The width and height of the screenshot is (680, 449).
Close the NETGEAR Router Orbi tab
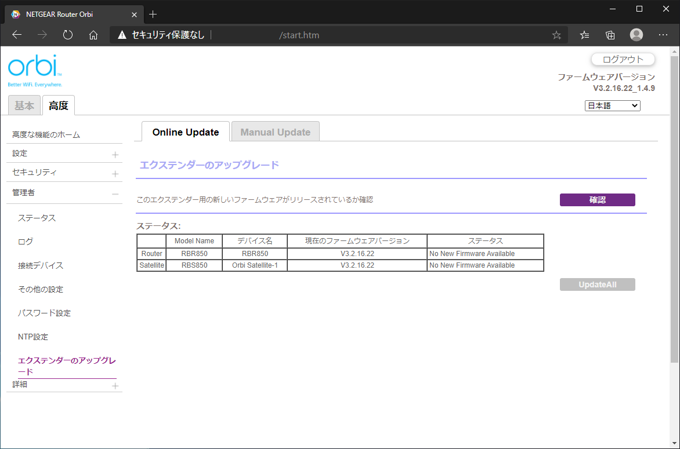pos(134,14)
